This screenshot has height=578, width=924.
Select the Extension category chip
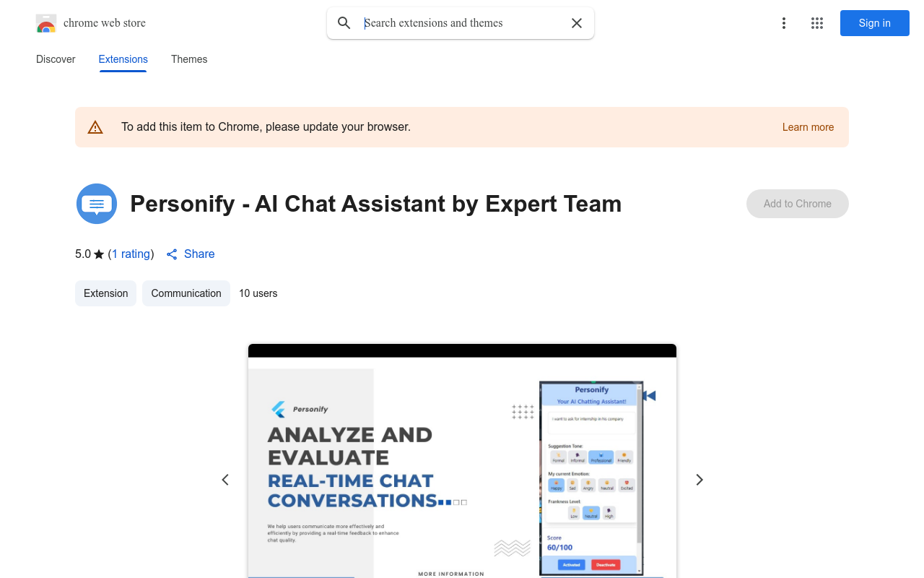point(105,293)
